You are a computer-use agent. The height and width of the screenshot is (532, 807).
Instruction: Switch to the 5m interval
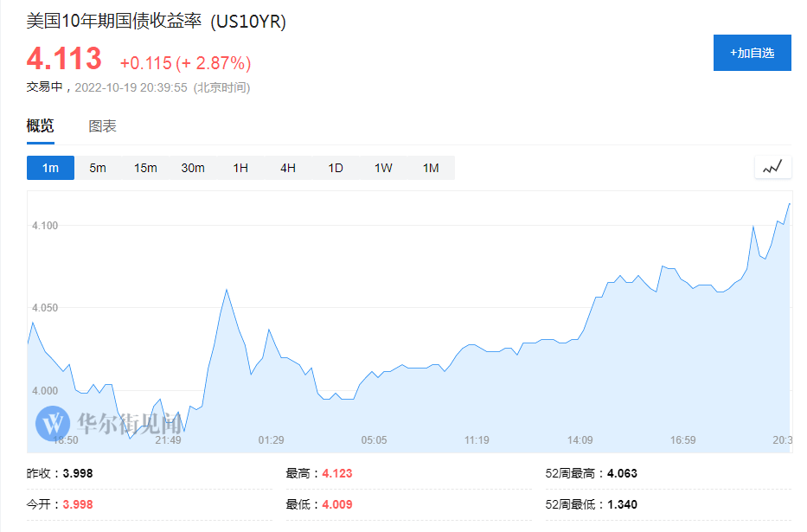[x=98, y=168]
